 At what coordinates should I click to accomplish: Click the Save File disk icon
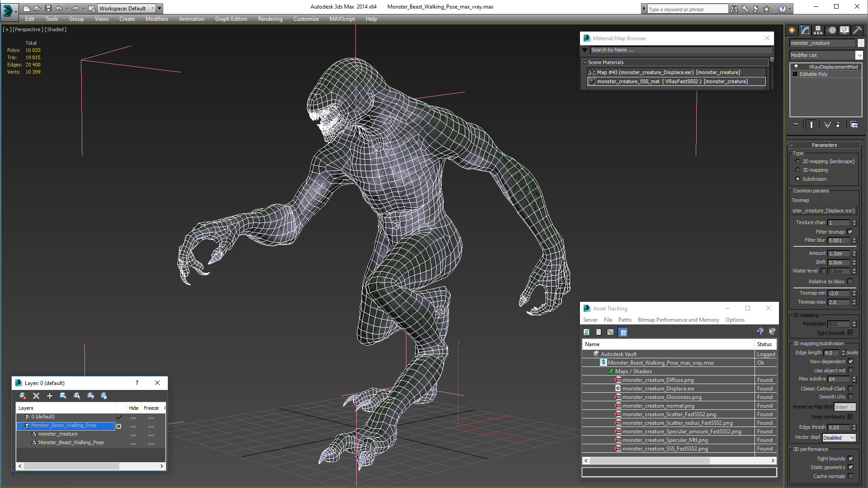tap(48, 8)
